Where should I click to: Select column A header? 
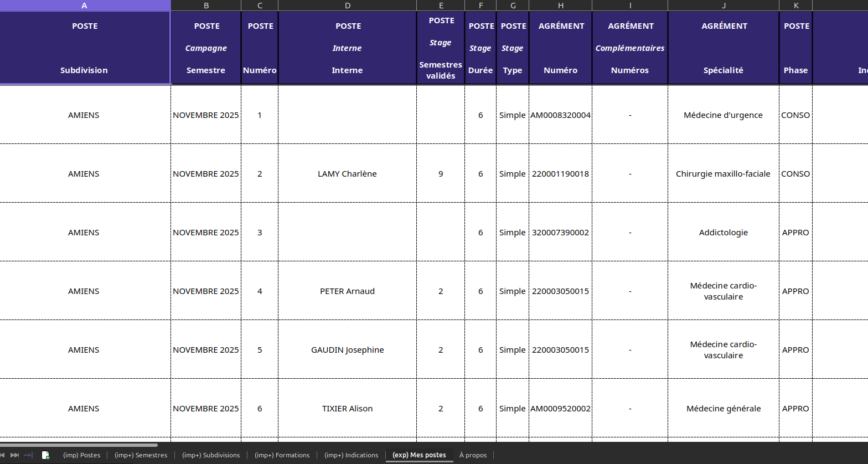[x=85, y=6]
